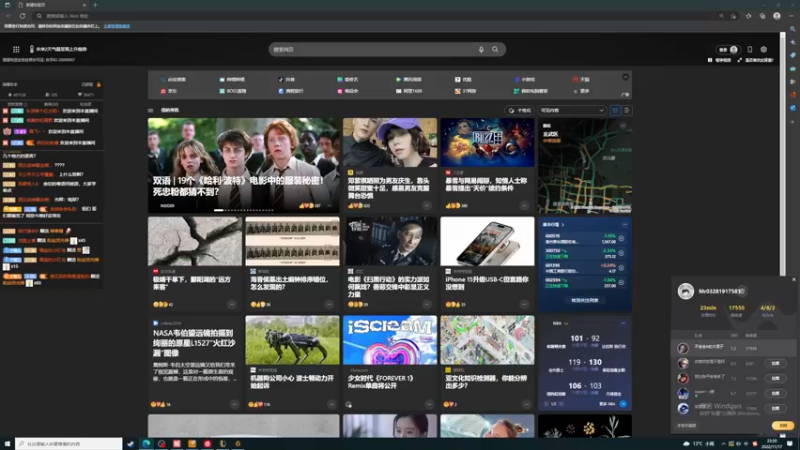Open Edge sidebar search icon
Screen dimensions: 800x450
pos(792,29)
